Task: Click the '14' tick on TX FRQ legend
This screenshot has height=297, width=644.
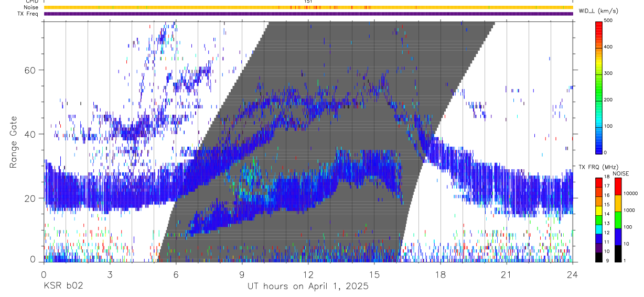Action: click(x=607, y=214)
